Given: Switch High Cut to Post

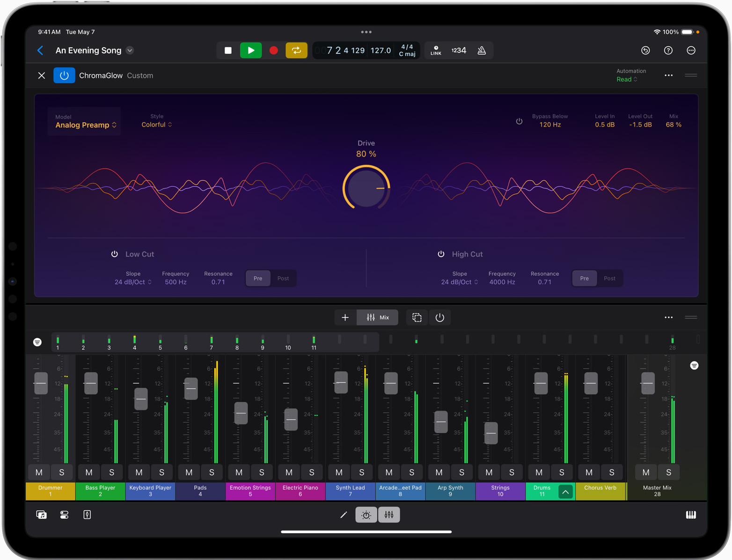Looking at the screenshot, I should point(609,278).
